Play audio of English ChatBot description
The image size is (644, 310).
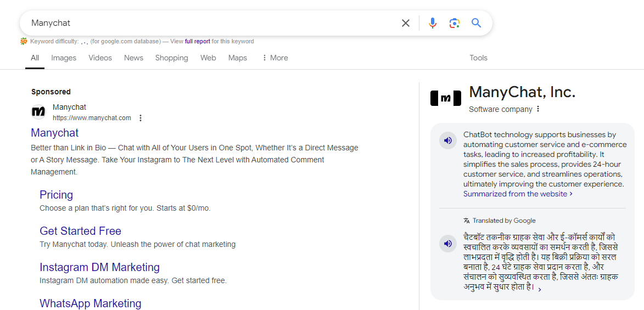tap(448, 140)
